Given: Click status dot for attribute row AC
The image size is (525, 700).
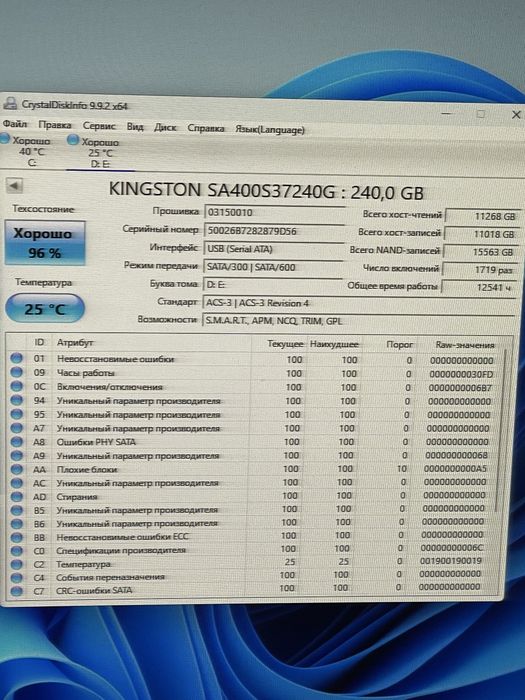Looking at the screenshot, I should click(16, 483).
